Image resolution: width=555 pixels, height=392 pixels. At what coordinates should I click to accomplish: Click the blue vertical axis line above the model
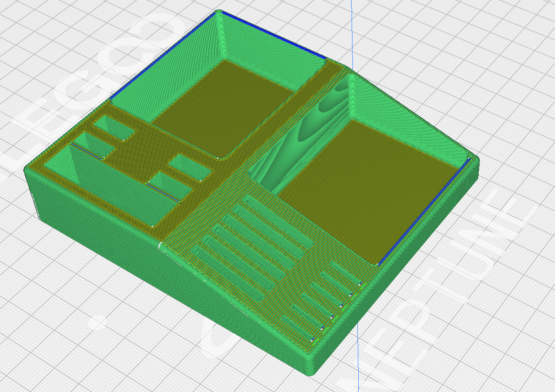[x=352, y=31]
